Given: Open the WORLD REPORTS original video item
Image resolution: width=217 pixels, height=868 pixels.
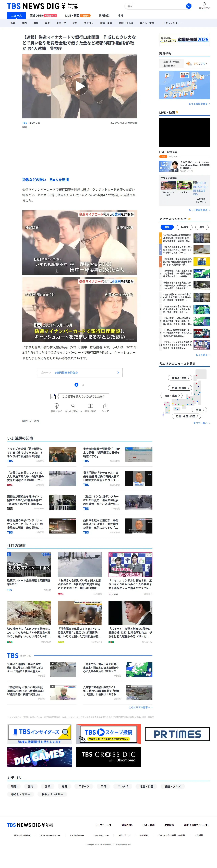Looking at the screenshot, I should pos(201,192).
